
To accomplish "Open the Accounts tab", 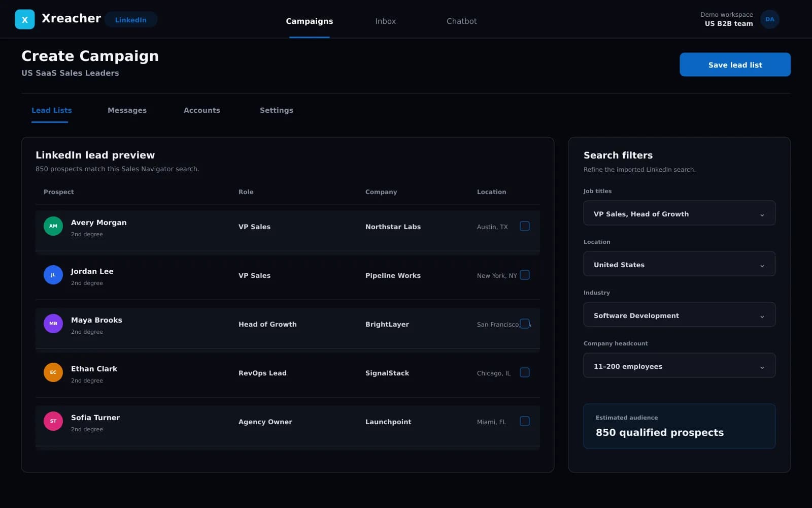I will point(202,110).
